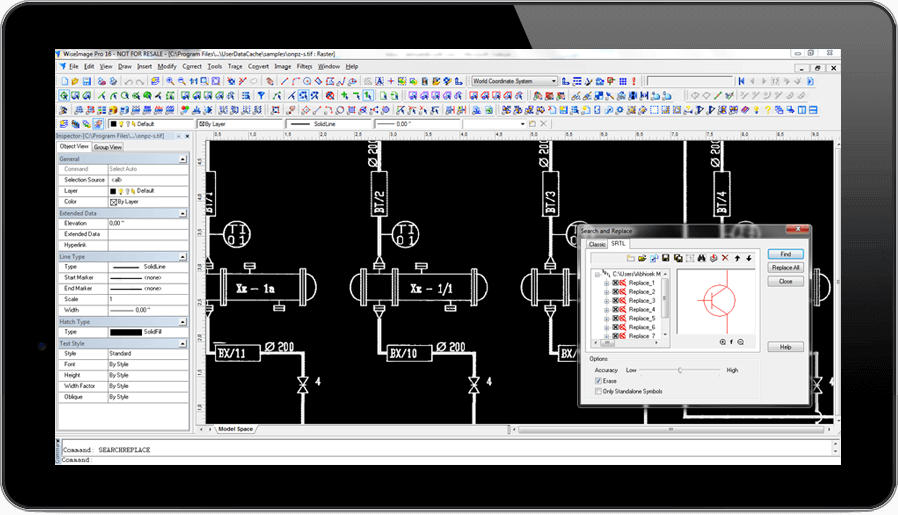Click the Zoom In magnifier icon
Viewport: 898px width, 515px height.
pos(169,80)
